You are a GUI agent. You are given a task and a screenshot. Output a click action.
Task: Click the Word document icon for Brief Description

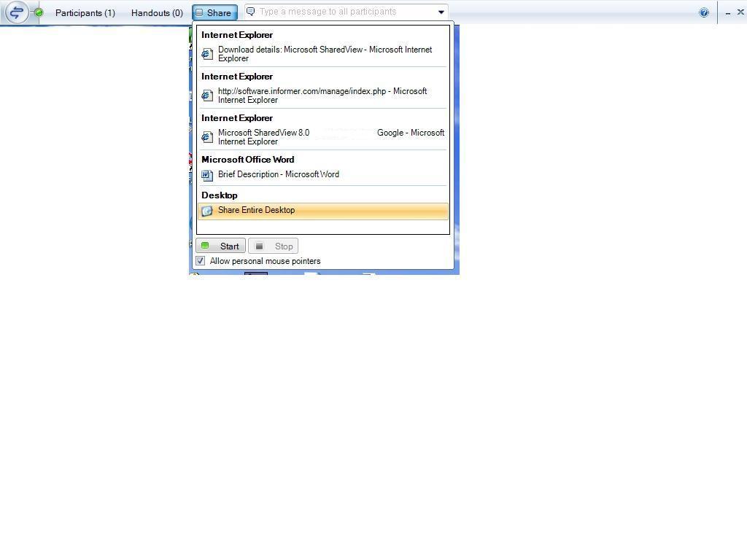pos(207,175)
